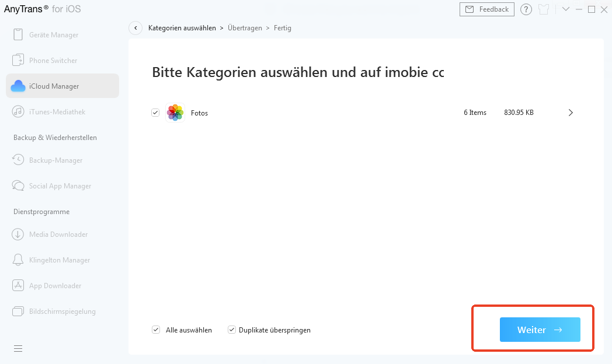The height and width of the screenshot is (364, 612).
Task: Open the bottom-left hamburger menu
Action: 18,348
